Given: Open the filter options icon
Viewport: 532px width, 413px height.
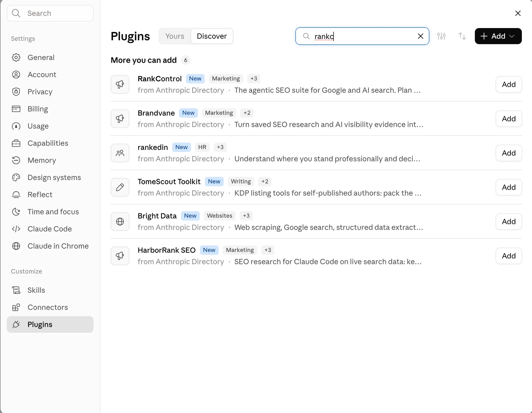Looking at the screenshot, I should point(441,36).
